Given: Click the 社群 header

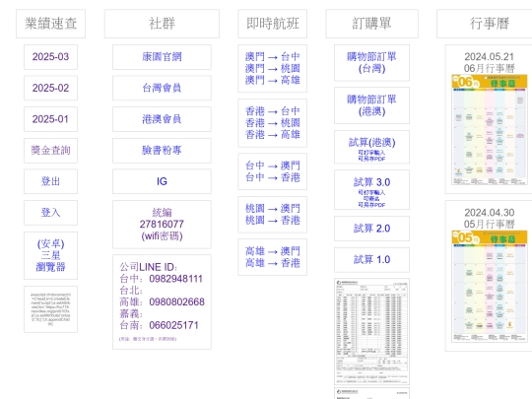Looking at the screenshot, I should (162, 24).
